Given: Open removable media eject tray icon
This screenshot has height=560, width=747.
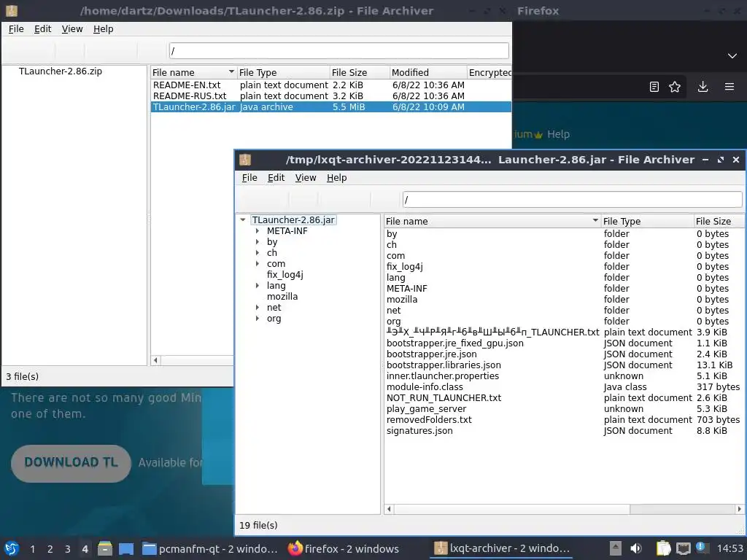Looking at the screenshot, I should pyautogui.click(x=616, y=548).
